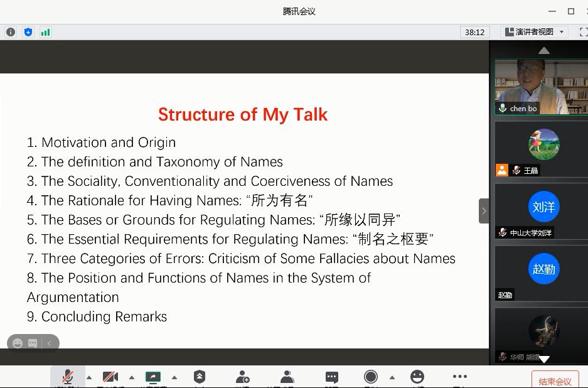Image resolution: width=588 pixels, height=388 pixels.
Task: Unmute the microphone
Action: [x=68, y=376]
